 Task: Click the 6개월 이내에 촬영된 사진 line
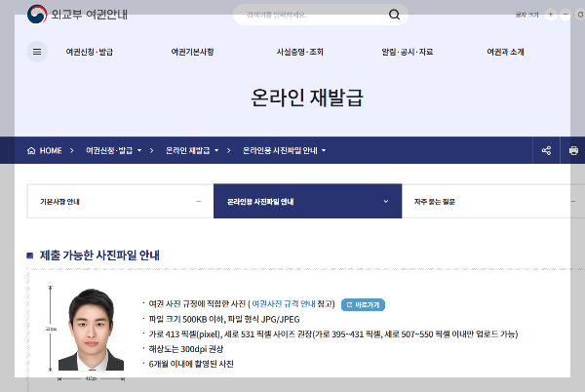(x=191, y=364)
